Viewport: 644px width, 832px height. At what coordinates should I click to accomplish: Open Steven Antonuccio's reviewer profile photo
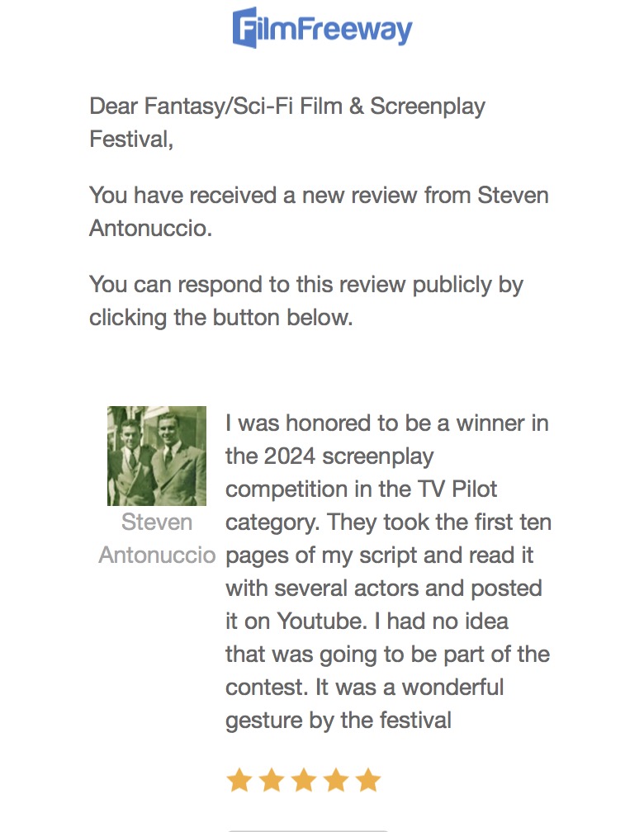click(x=157, y=456)
